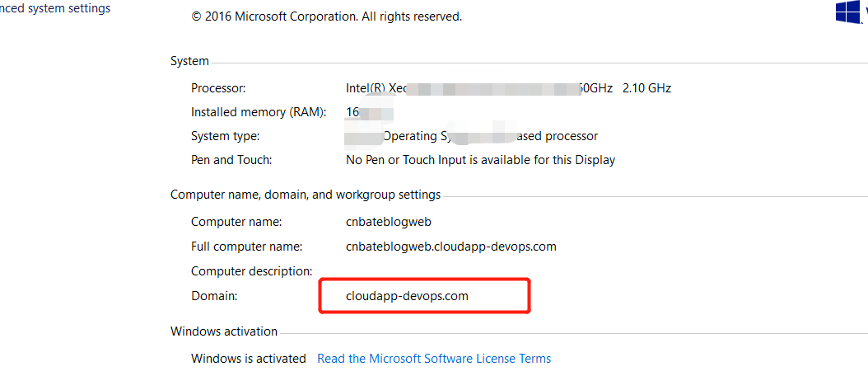
Task: Click the Pen and Touch label
Action: (231, 160)
